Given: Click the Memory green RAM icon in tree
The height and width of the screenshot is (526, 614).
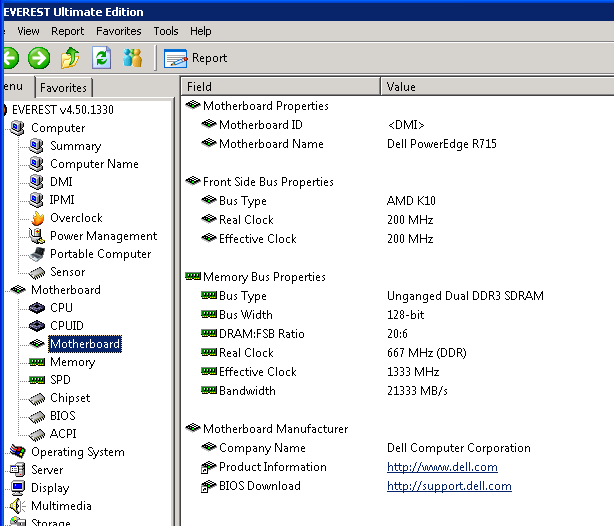Looking at the screenshot, I should (x=37, y=362).
